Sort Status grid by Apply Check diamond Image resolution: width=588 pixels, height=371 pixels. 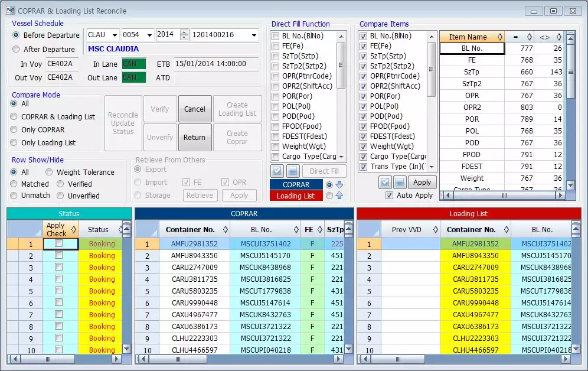(x=73, y=230)
